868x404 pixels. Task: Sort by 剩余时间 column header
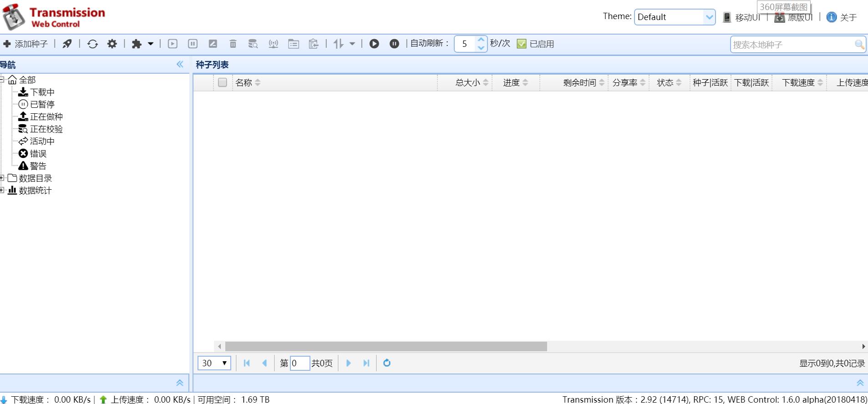[574, 82]
